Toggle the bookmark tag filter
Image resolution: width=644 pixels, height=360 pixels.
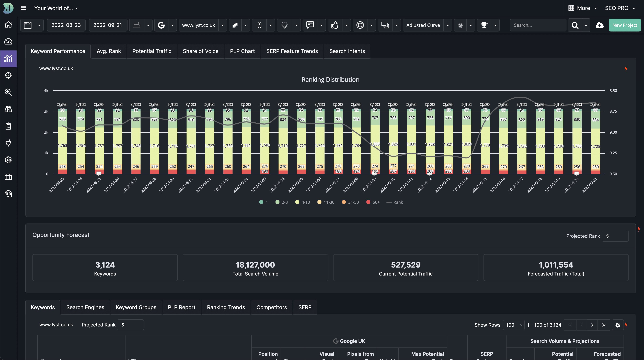pos(260,25)
